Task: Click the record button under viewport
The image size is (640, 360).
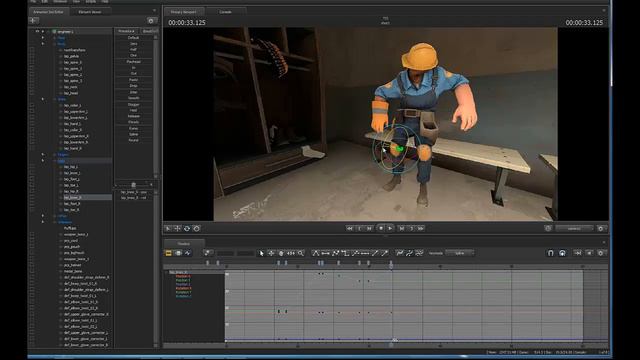Action: click(381, 229)
